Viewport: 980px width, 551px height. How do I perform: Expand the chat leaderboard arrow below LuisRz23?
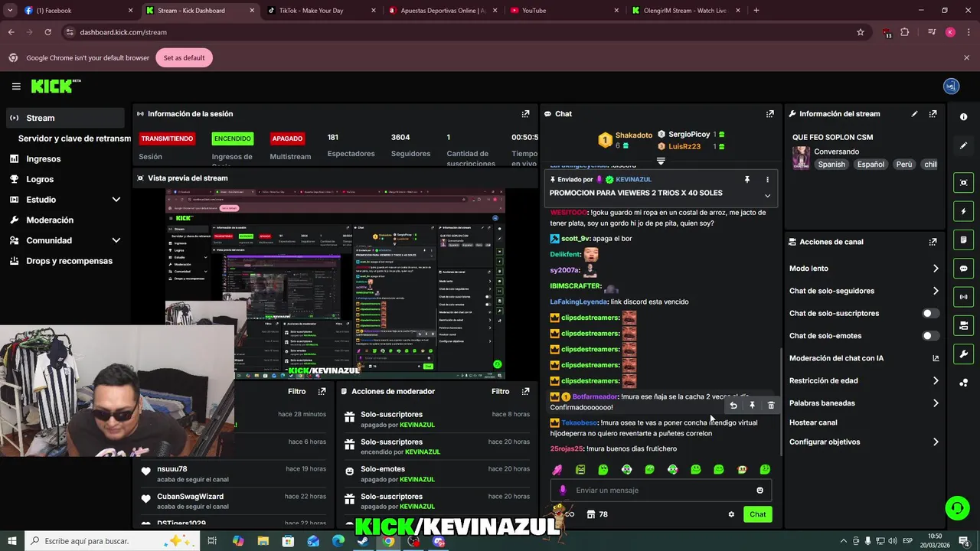pos(661,161)
